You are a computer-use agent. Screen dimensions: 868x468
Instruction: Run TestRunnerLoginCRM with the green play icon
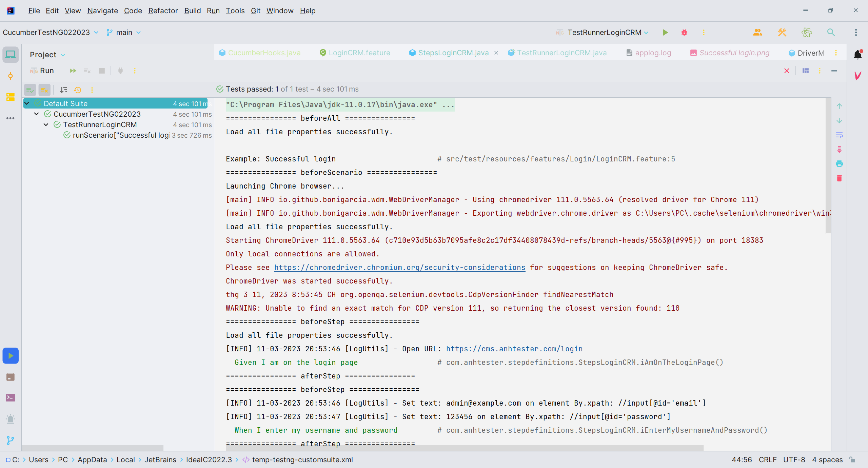[665, 33]
